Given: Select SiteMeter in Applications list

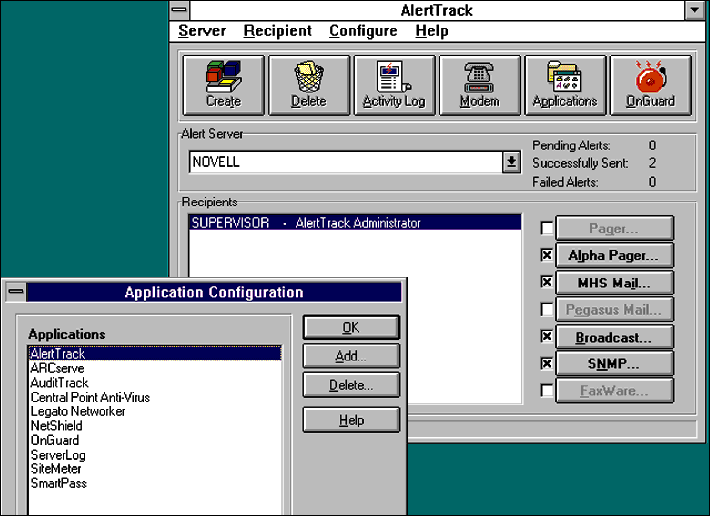Looking at the screenshot, I should 155,468.
